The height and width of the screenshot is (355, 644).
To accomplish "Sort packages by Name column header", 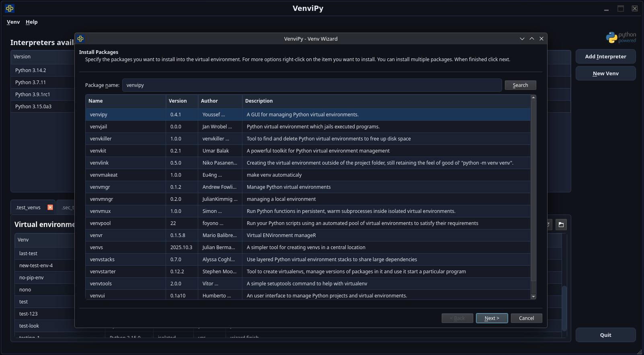I will coord(125,101).
